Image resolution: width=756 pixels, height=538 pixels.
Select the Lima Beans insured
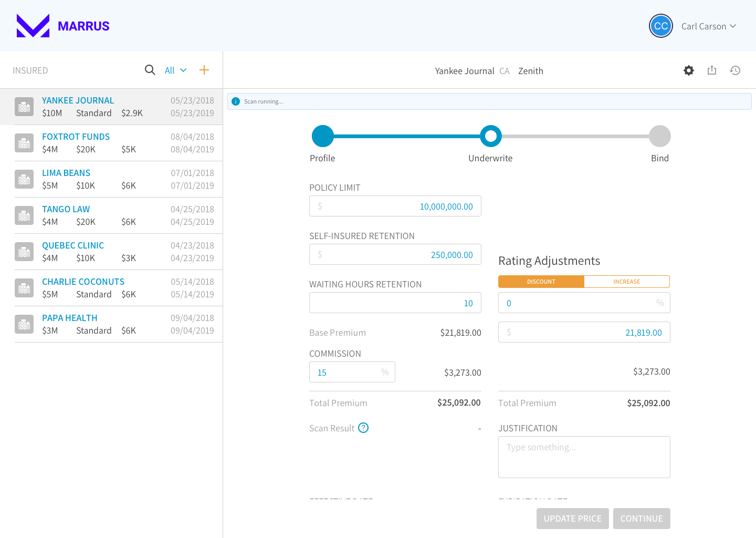pos(111,179)
